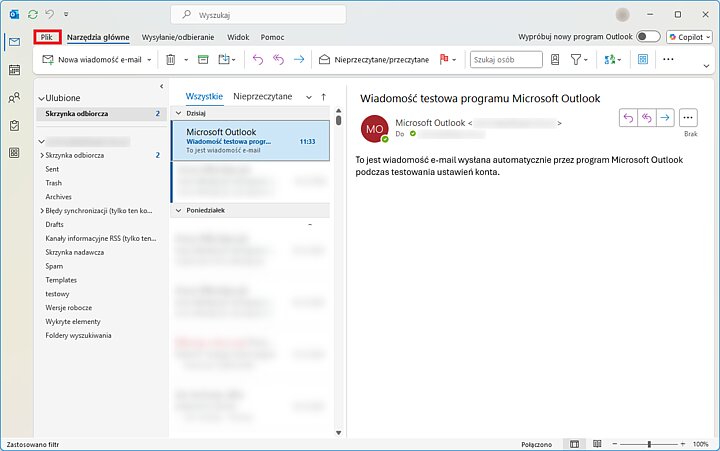The width and height of the screenshot is (720, 451).
Task: Forward from the reading pane header
Action: [665, 118]
